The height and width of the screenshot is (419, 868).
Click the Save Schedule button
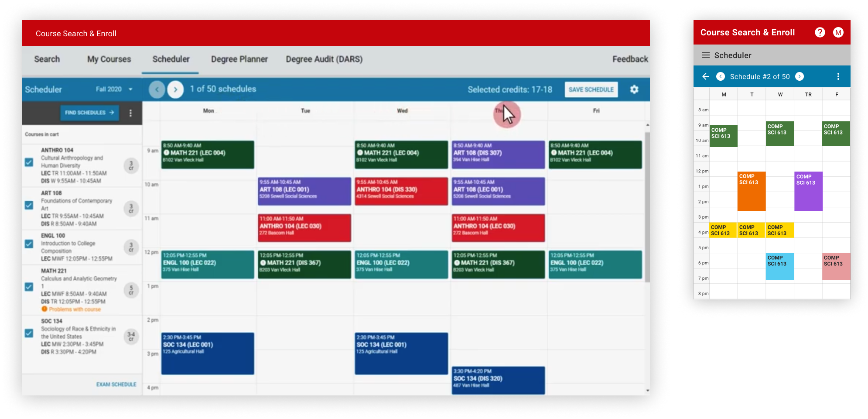tap(591, 89)
